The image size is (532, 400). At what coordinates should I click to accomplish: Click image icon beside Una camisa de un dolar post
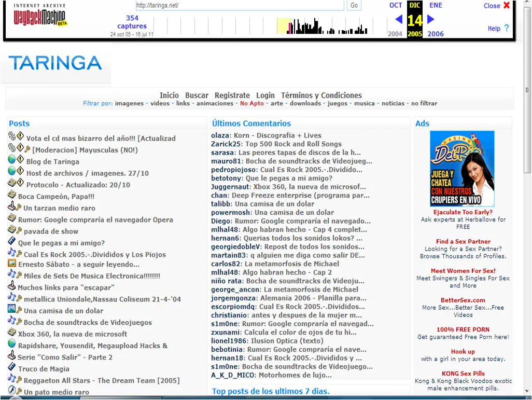coord(12,309)
